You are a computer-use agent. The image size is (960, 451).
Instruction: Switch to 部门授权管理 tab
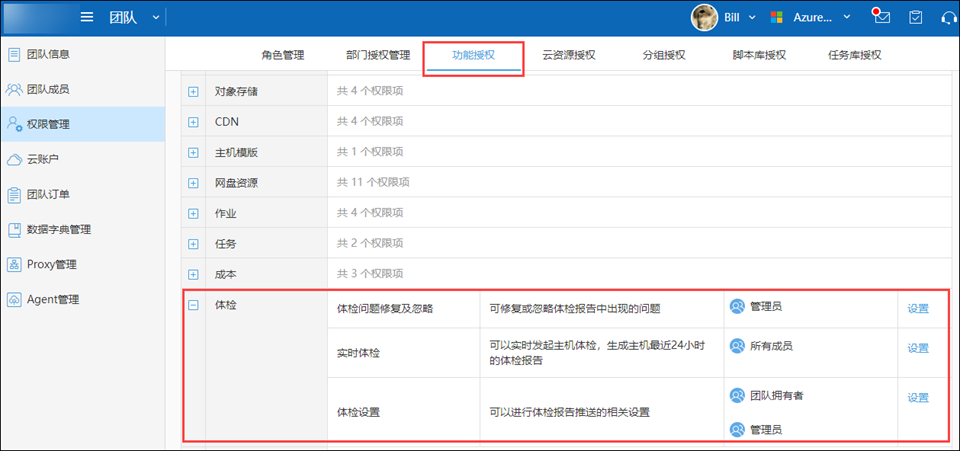[378, 55]
